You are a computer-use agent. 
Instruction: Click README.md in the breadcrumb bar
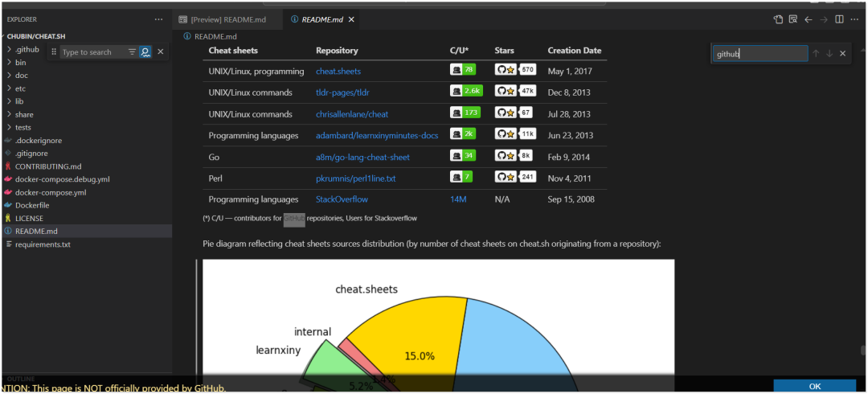coord(215,36)
